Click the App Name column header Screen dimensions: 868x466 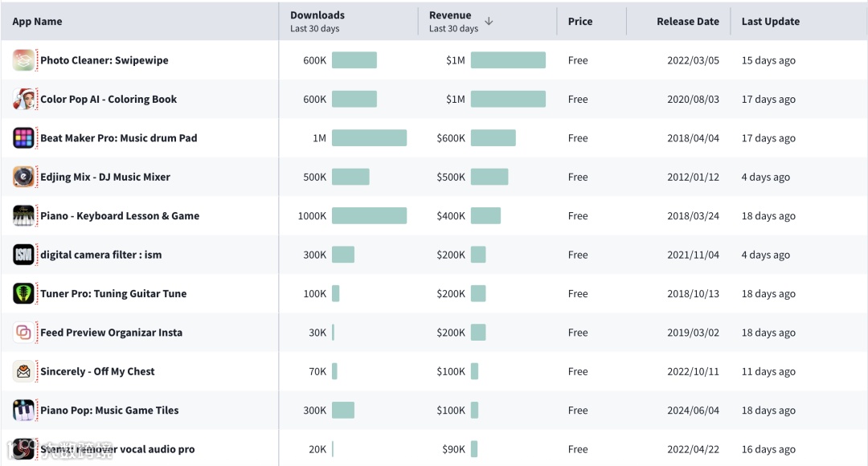(37, 22)
